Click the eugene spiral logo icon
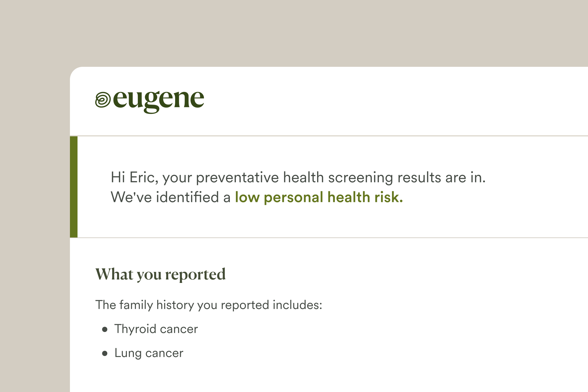This screenshot has width=588, height=392. click(103, 100)
